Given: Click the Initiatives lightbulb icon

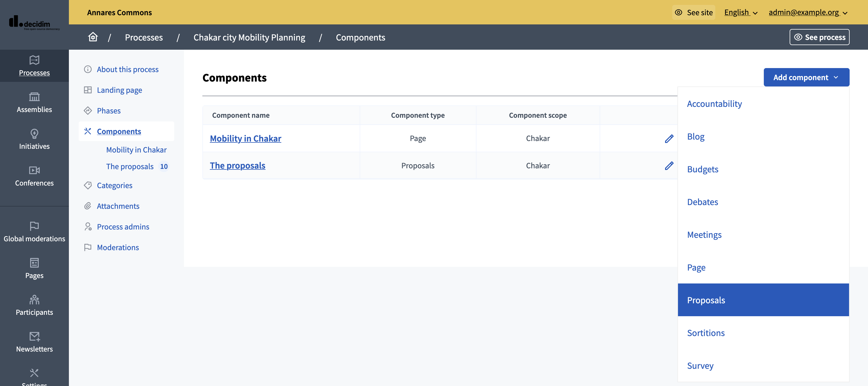Looking at the screenshot, I should tap(34, 134).
